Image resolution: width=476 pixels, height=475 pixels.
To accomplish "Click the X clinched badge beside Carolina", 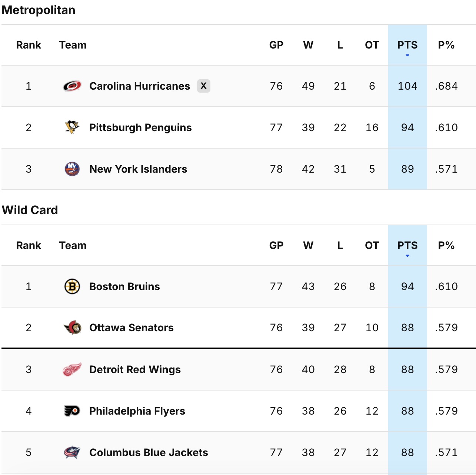I will coord(203,86).
